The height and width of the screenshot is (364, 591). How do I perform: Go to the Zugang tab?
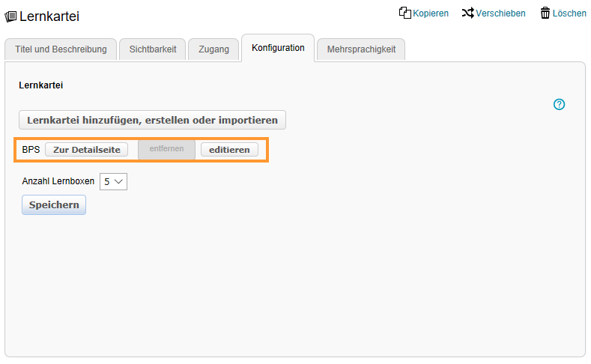coord(213,49)
